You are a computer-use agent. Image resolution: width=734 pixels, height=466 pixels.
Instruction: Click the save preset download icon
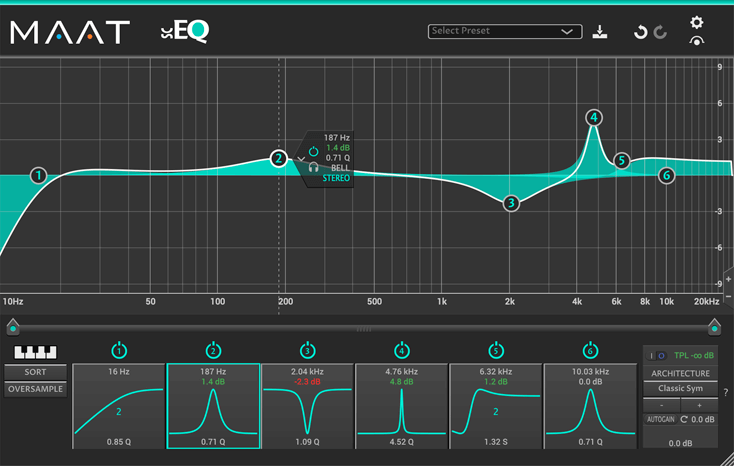pyautogui.click(x=600, y=32)
